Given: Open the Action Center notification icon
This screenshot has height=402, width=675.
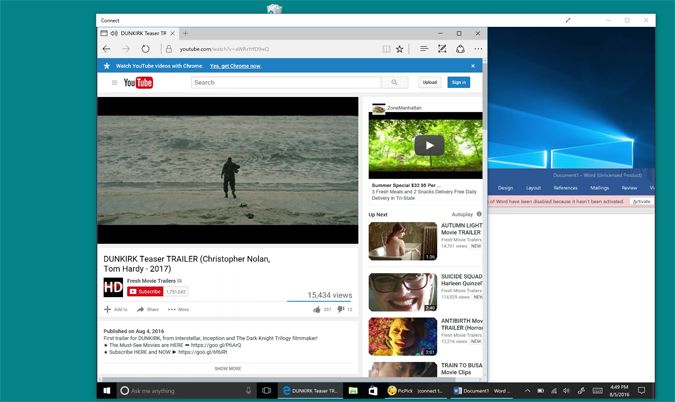Looking at the screenshot, I should (x=641, y=391).
